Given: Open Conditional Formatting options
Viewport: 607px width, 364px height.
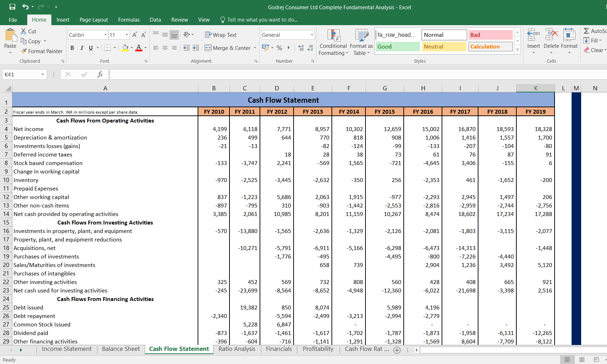Looking at the screenshot, I should [333, 42].
